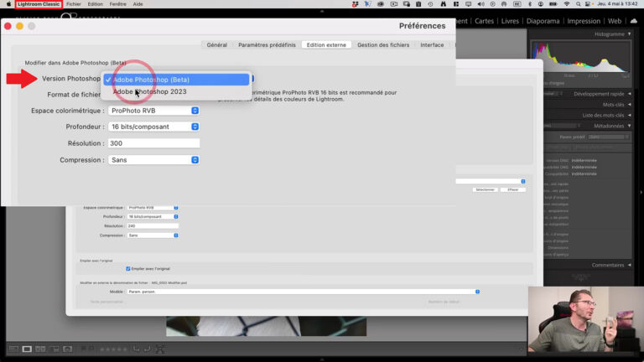This screenshot has height=362, width=644.
Task: Click the battery icon in the menu bar
Action: pos(553,4)
